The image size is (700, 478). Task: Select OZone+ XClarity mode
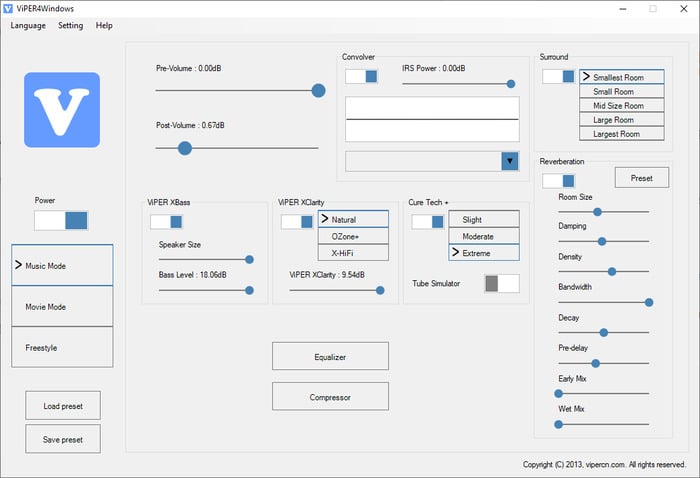353,236
